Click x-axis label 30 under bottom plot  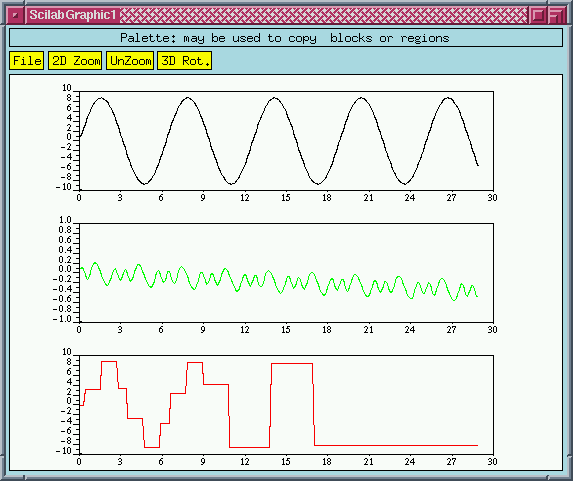[492, 462]
